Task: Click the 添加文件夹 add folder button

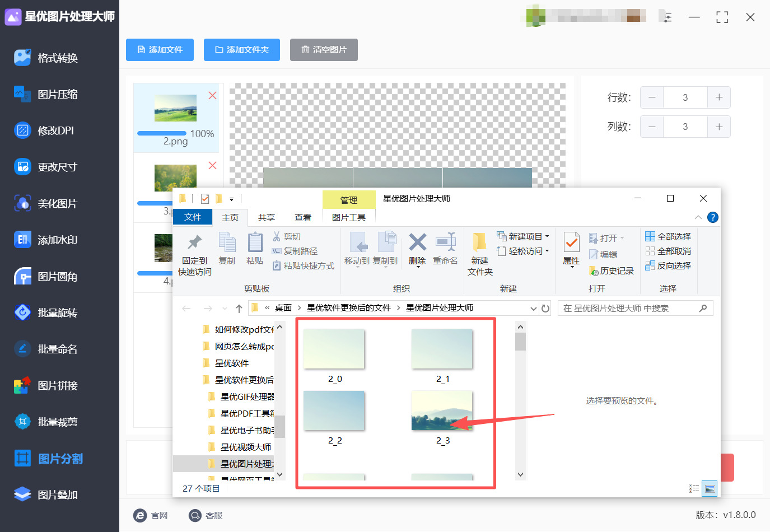Action: click(x=241, y=50)
